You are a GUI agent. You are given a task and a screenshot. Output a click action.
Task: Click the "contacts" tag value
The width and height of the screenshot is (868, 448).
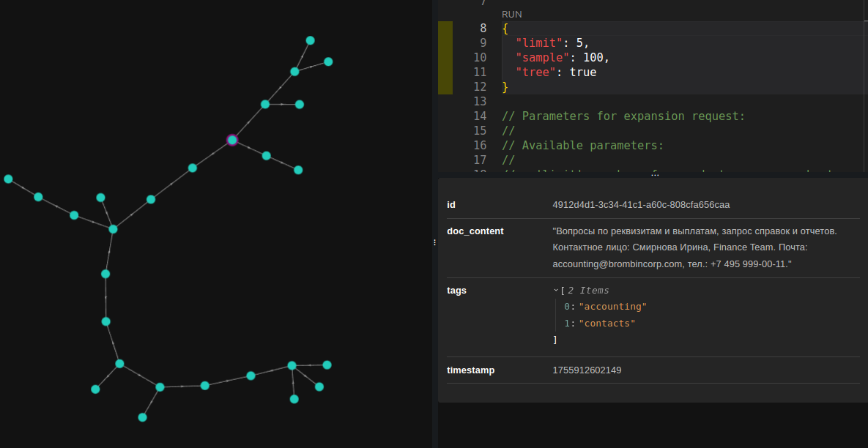point(607,323)
